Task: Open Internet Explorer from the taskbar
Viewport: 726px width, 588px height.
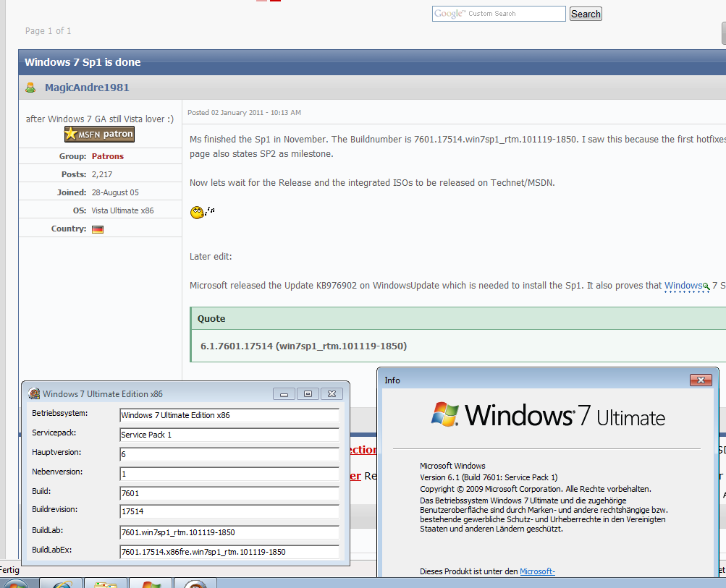Action: pos(62,584)
